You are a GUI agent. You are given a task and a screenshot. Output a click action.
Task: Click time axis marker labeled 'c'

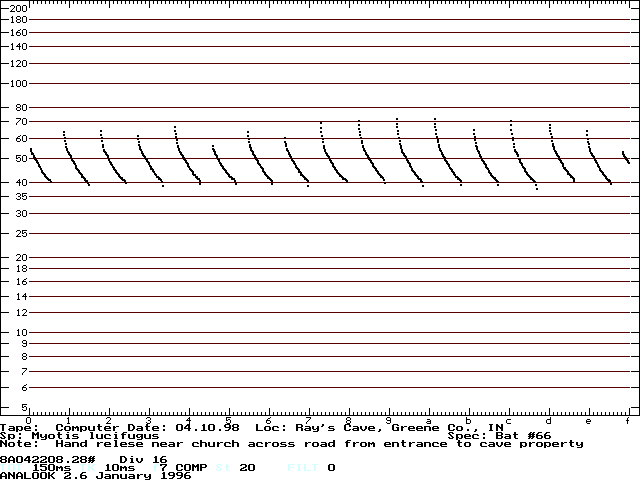(508, 420)
